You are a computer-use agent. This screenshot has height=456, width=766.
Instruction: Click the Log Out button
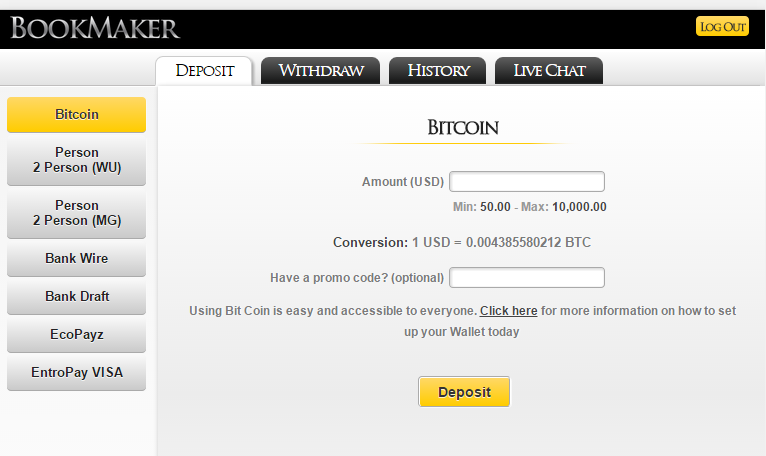(722, 26)
